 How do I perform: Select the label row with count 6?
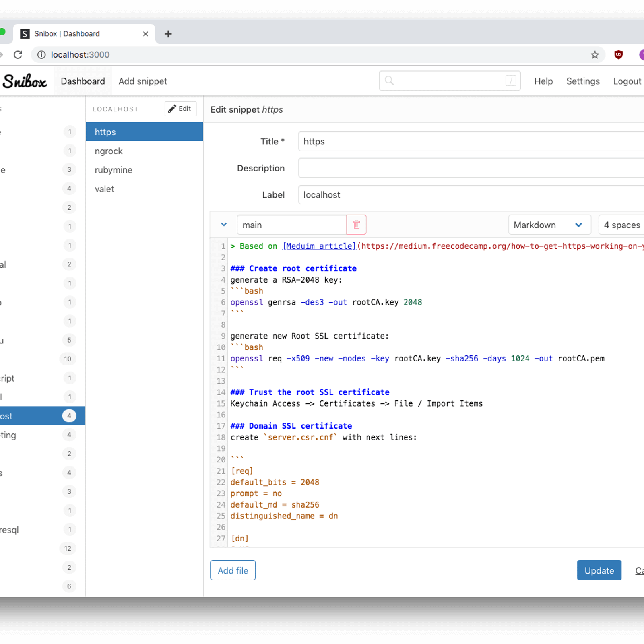point(42,586)
